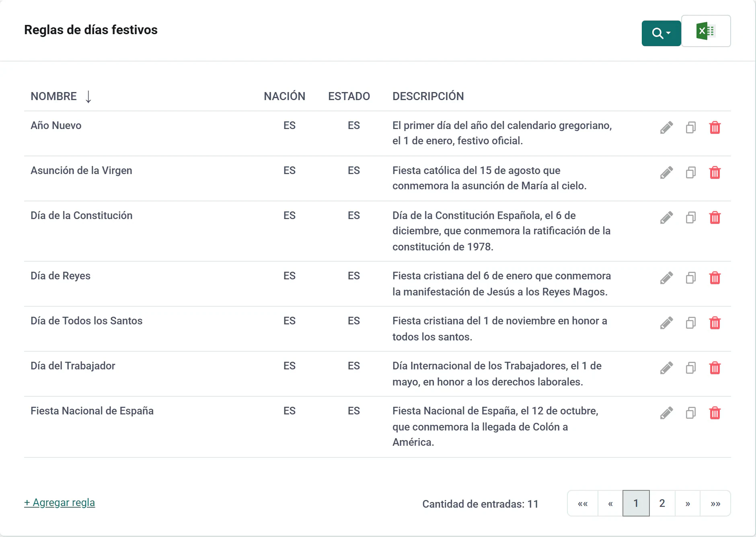
Task: Sort by NOMBRE column header
Action: click(x=54, y=96)
